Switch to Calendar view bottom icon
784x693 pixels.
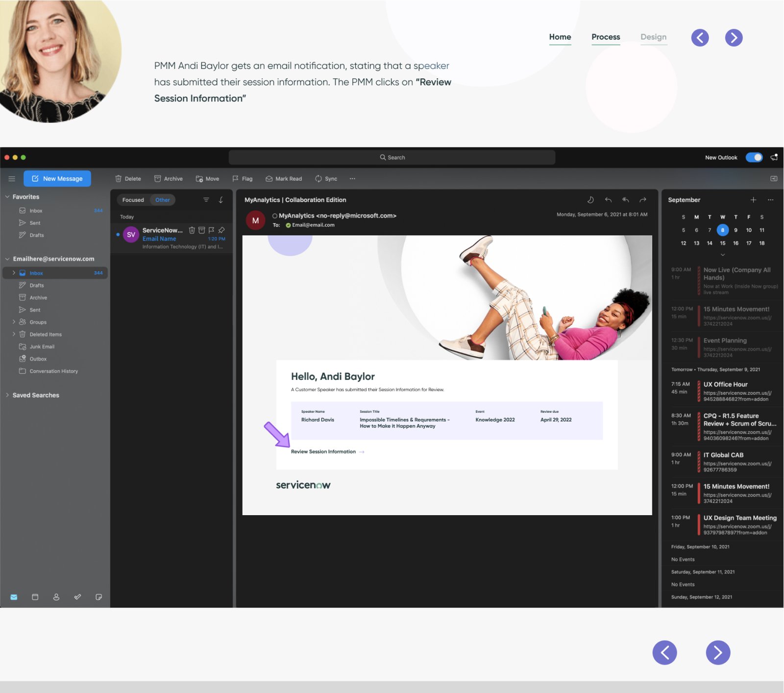(x=35, y=597)
